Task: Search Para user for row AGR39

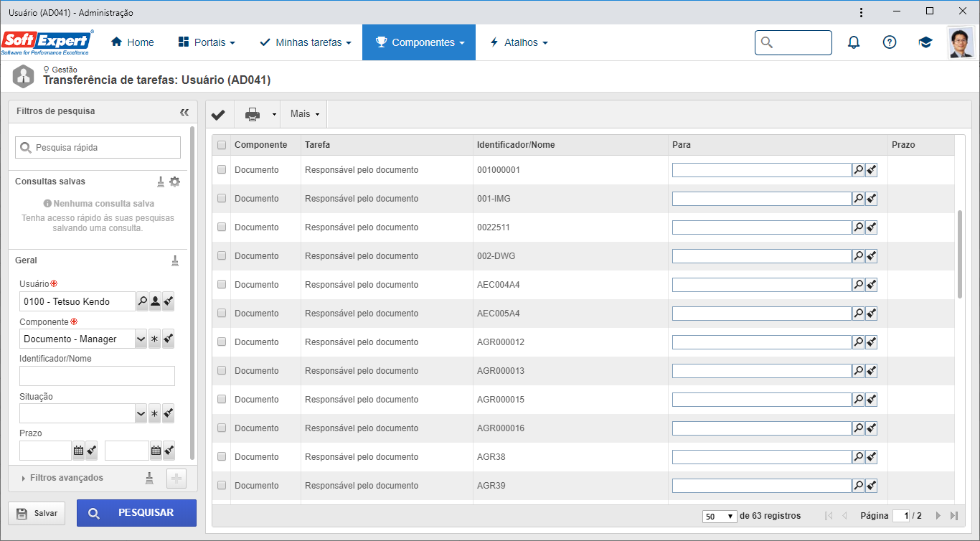Action: click(x=858, y=486)
